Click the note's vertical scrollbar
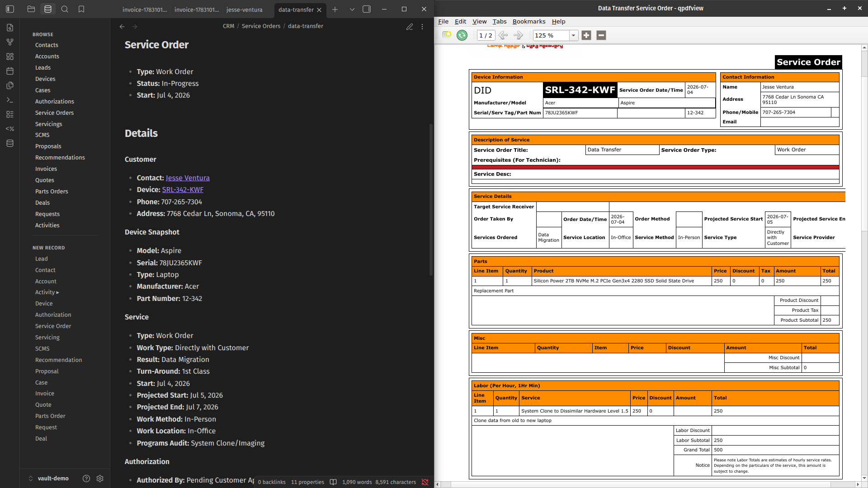This screenshot has height=488, width=868. [x=431, y=199]
